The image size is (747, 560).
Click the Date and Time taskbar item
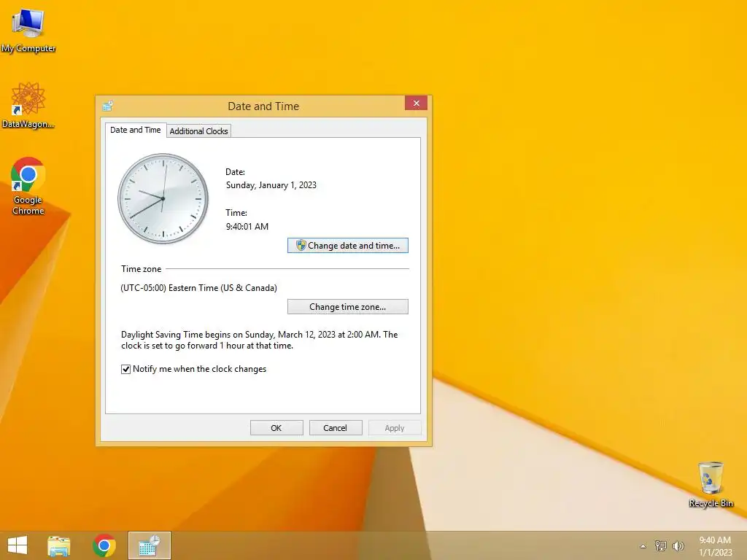pos(149,545)
